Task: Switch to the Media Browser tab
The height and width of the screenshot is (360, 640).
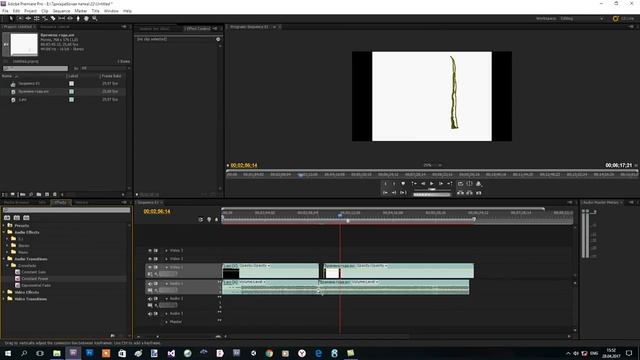Action: pyautogui.click(x=17, y=202)
